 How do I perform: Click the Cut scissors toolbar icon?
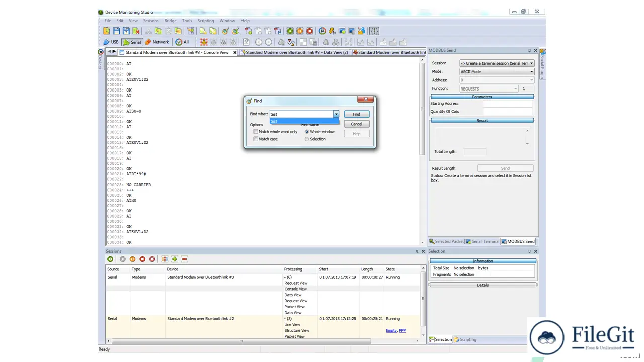click(148, 31)
